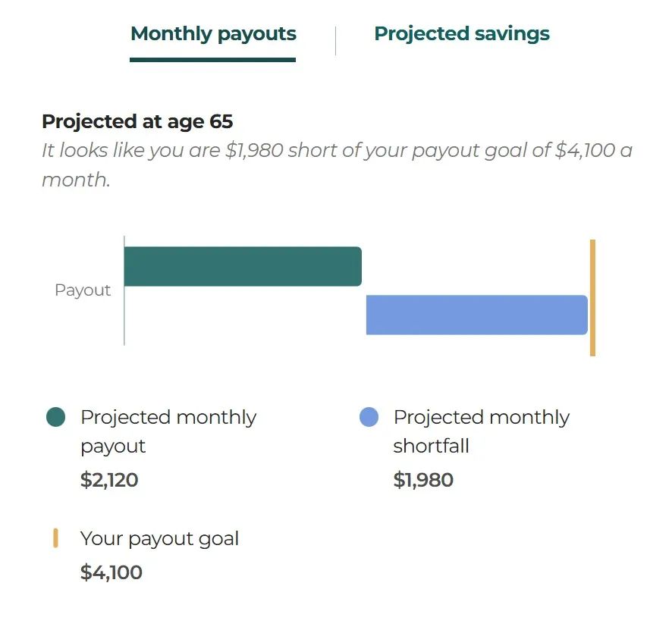Click the green legend dot for payout
Screen dimensions: 672x633
(55, 417)
